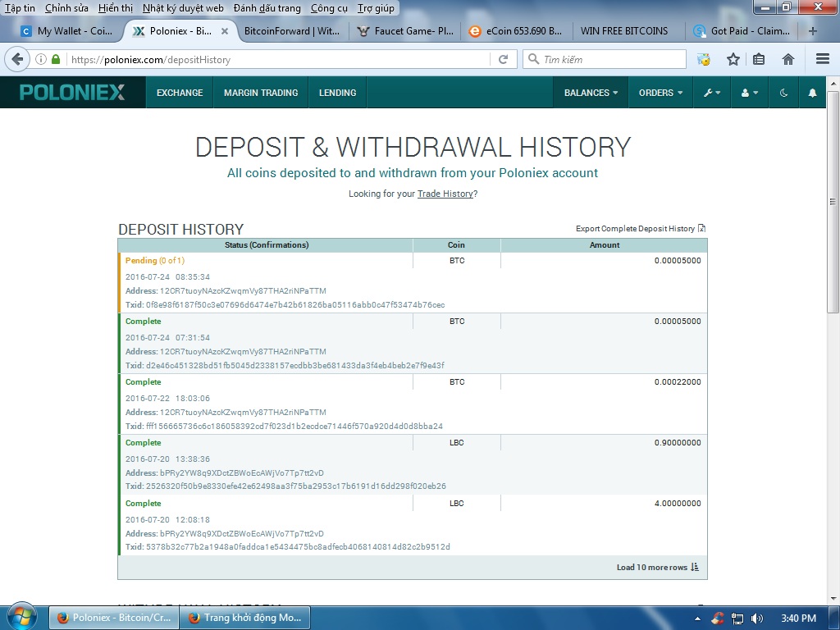This screenshot has height=630, width=840.
Task: Open the Hiển thị menu
Action: coord(115,8)
